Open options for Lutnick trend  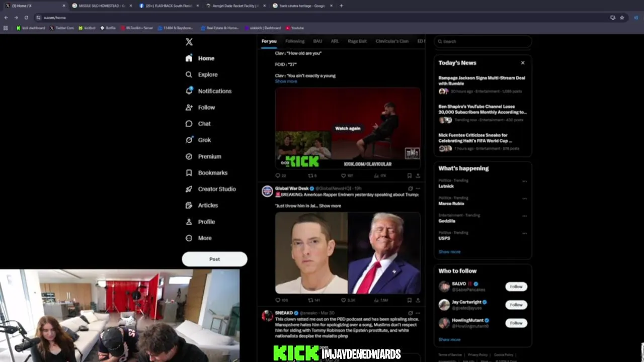point(524,181)
